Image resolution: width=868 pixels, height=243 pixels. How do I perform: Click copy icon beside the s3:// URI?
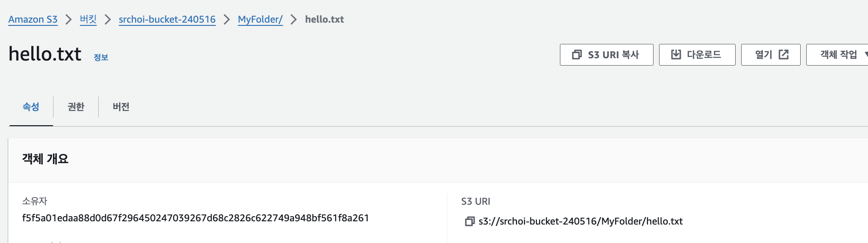pyautogui.click(x=470, y=222)
